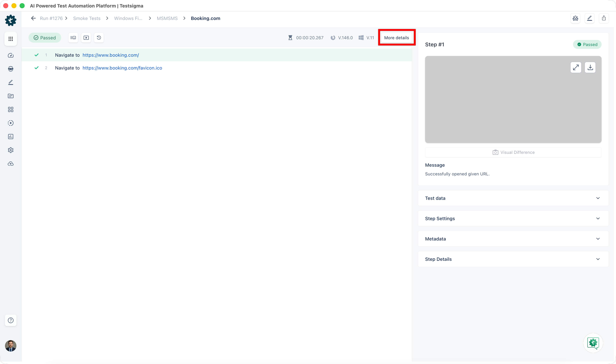
Task: Open the settings gear icon in sidebar
Action: 11,150
